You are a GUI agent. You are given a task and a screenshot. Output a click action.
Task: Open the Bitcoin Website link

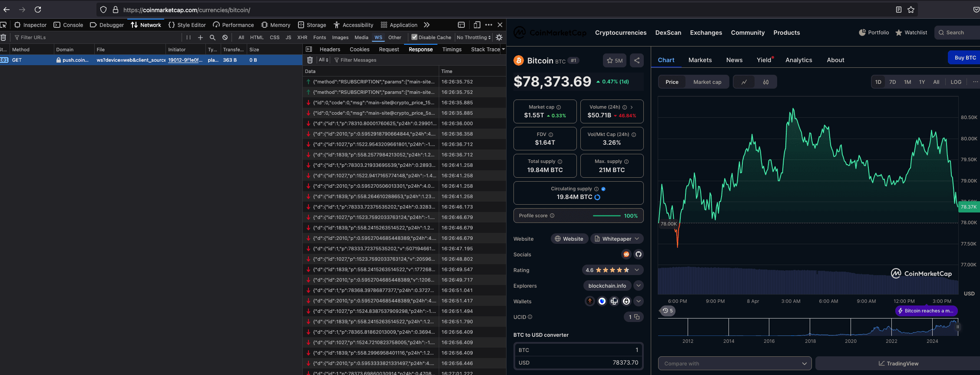pos(569,239)
